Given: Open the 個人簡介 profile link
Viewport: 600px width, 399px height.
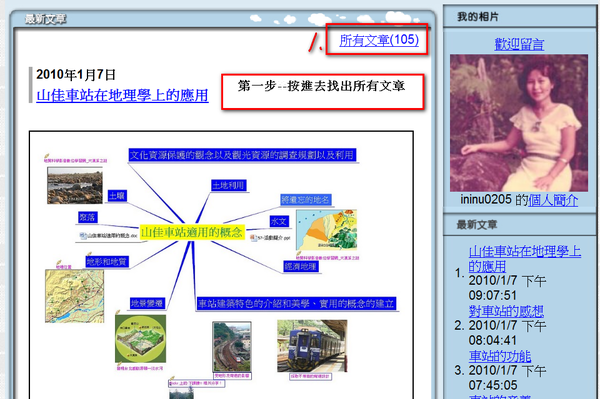Looking at the screenshot, I should (x=553, y=200).
